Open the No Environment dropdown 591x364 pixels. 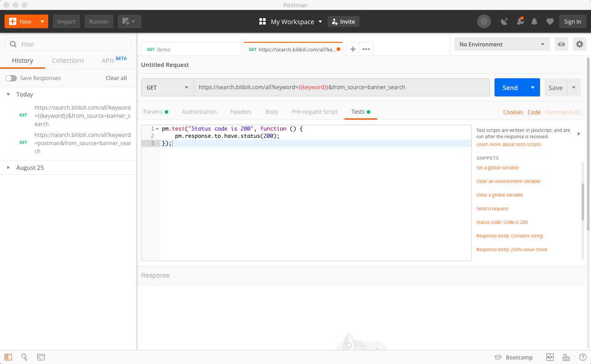pyautogui.click(x=502, y=44)
